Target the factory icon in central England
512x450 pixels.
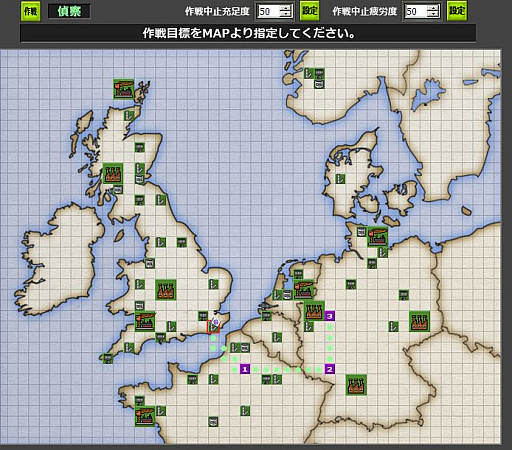(166, 290)
